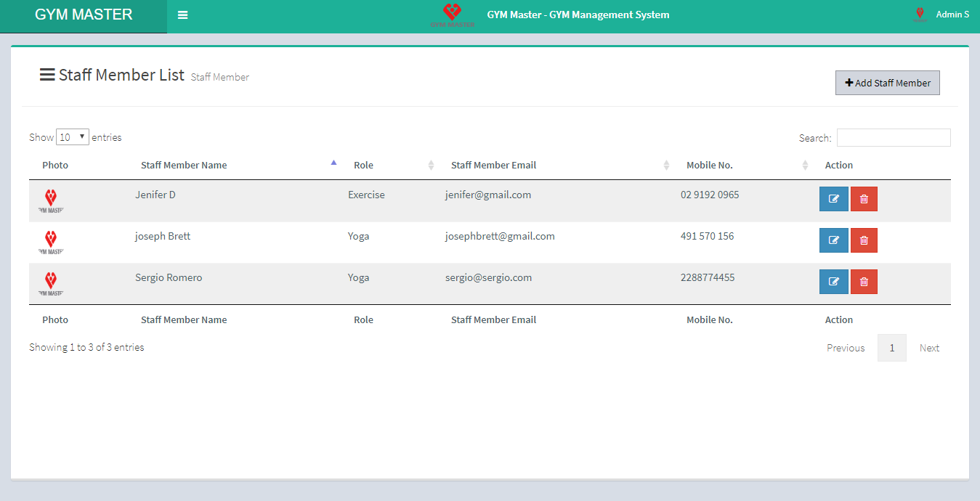The height and width of the screenshot is (501, 980).
Task: Open Admin S profile avatar
Action: [920, 15]
